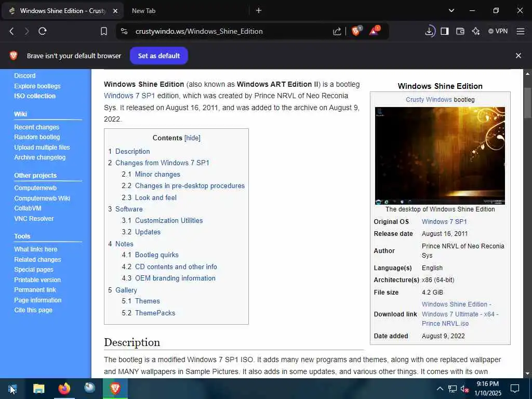Click the address bar URL field
This screenshot has height=399, width=532.
pyautogui.click(x=199, y=31)
